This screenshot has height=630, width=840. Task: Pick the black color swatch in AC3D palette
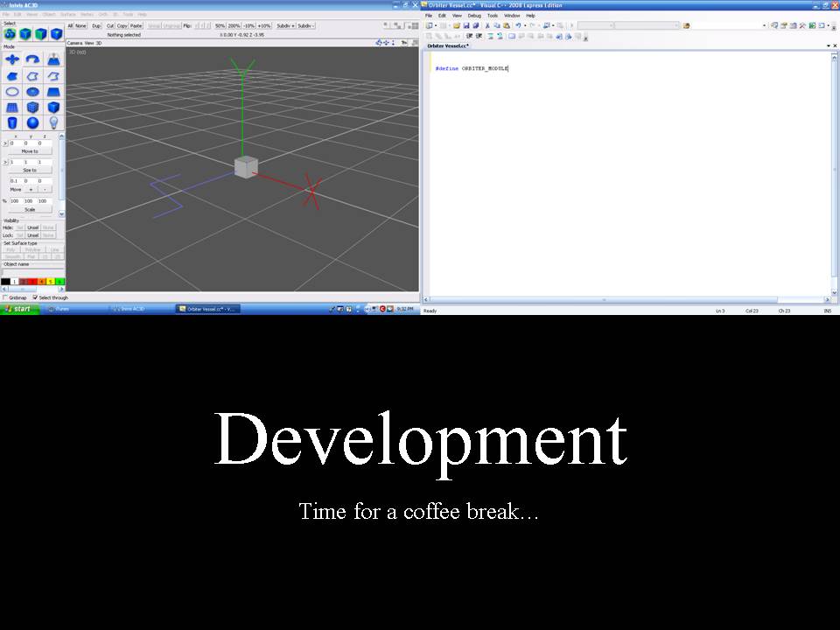point(5,282)
